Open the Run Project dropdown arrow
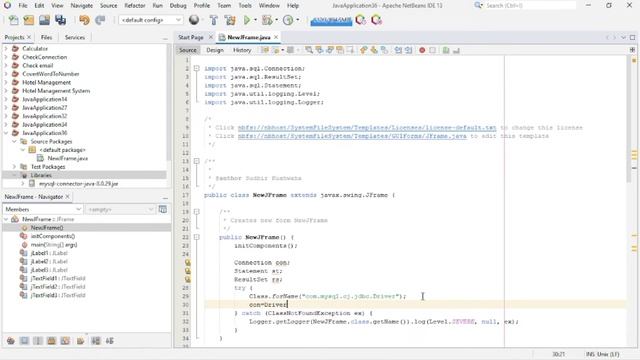The width and height of the screenshot is (640, 360). (256, 20)
